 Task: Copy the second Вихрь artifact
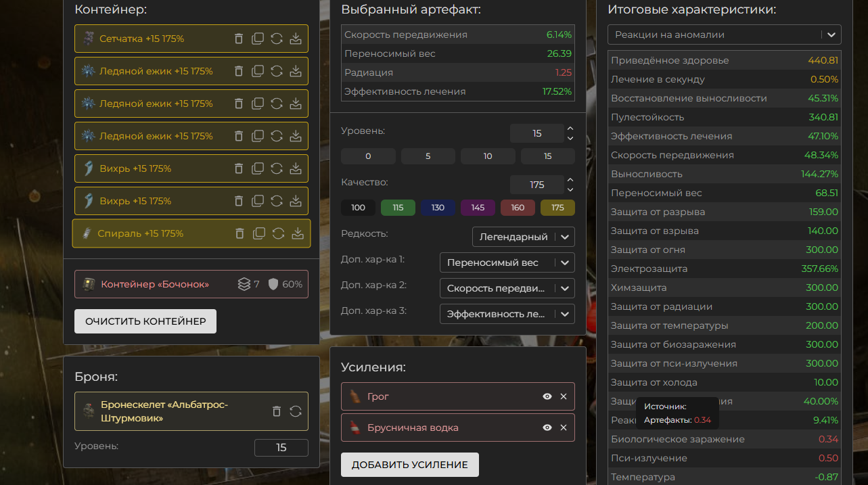[258, 201]
